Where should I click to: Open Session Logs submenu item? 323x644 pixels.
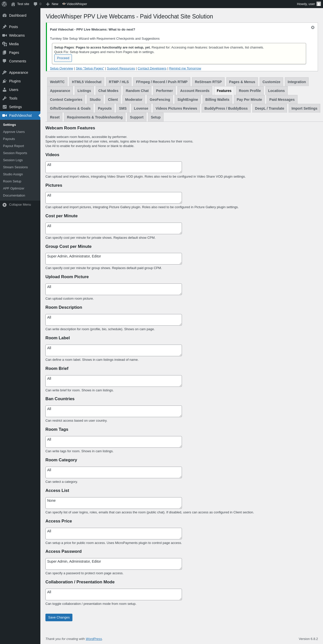coord(20,160)
